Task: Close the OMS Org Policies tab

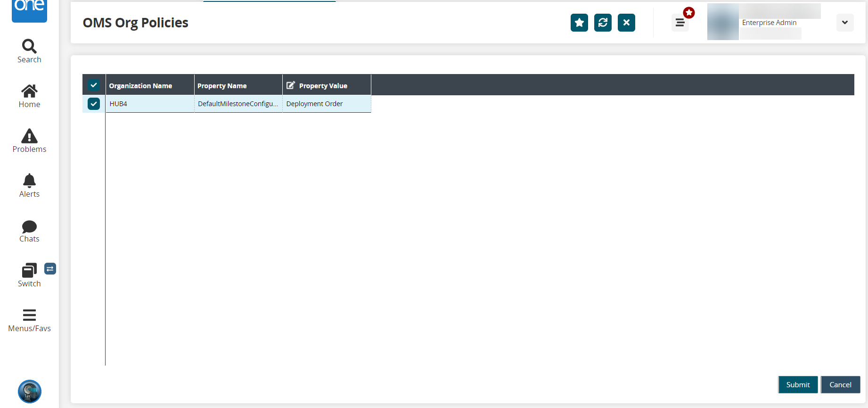Action: (x=626, y=23)
